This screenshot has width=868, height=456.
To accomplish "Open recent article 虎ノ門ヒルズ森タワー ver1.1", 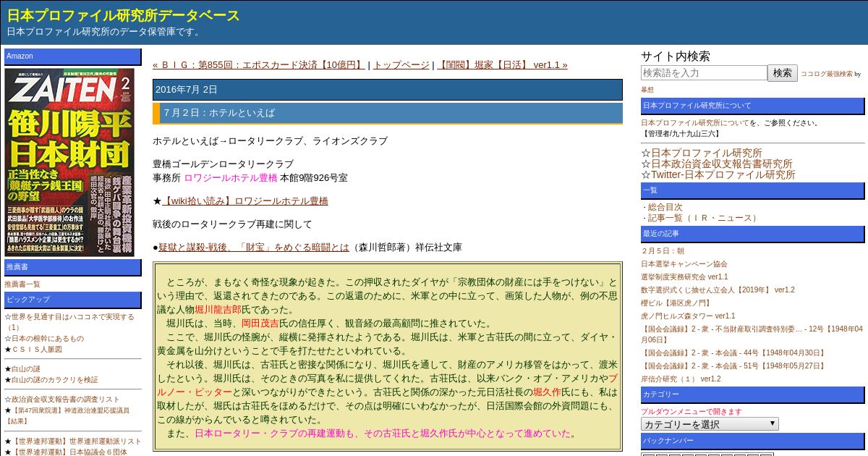I will click(688, 316).
